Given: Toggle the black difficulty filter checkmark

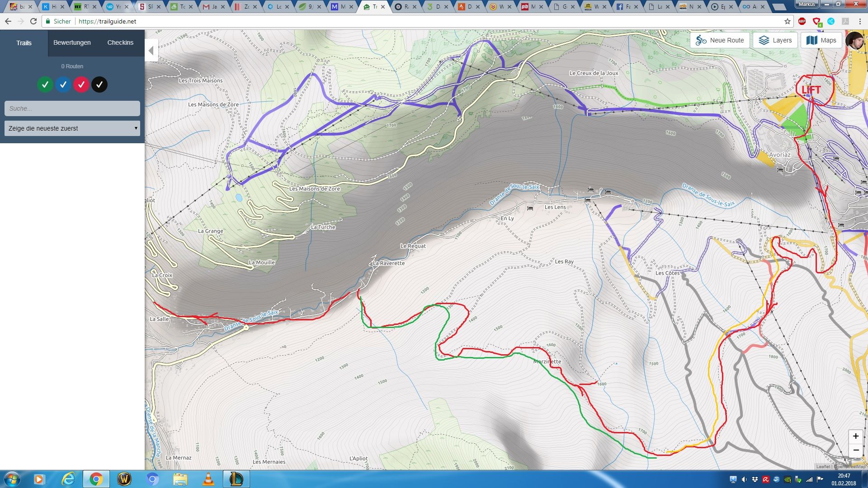Looking at the screenshot, I should pyautogui.click(x=99, y=84).
